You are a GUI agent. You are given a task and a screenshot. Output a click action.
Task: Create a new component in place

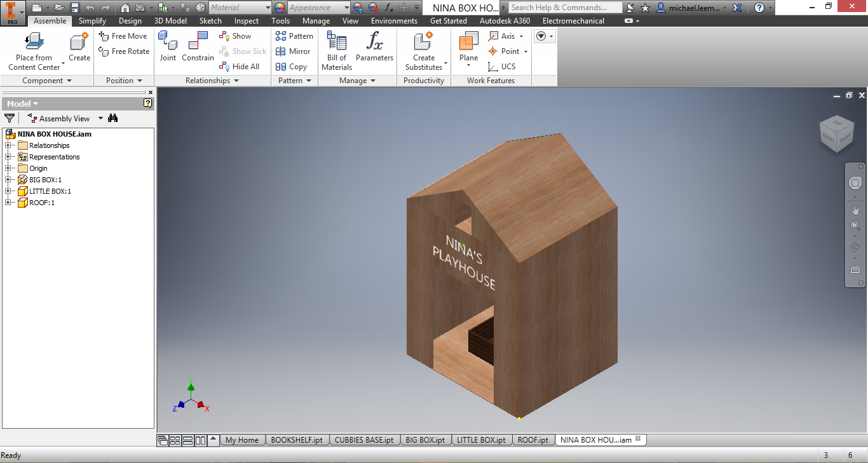[79, 47]
